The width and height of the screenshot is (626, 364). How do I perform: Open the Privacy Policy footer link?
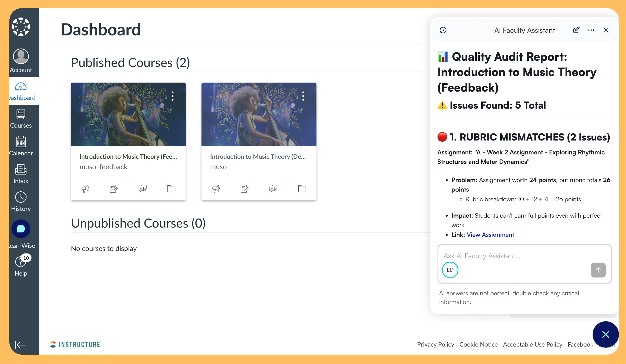pos(435,344)
